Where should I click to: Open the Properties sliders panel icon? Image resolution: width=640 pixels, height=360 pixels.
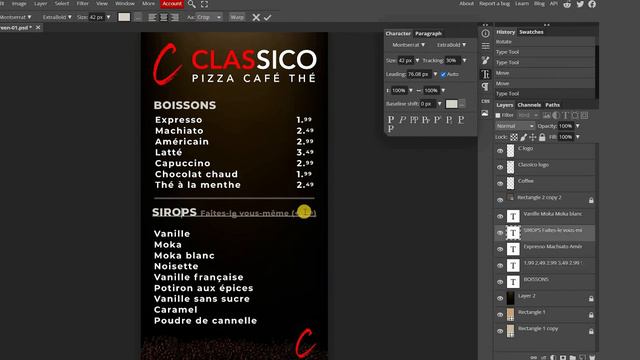point(485,46)
